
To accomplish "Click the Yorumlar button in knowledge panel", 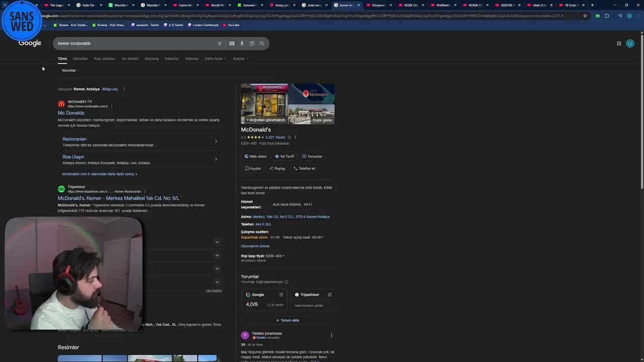I will pos(312,156).
